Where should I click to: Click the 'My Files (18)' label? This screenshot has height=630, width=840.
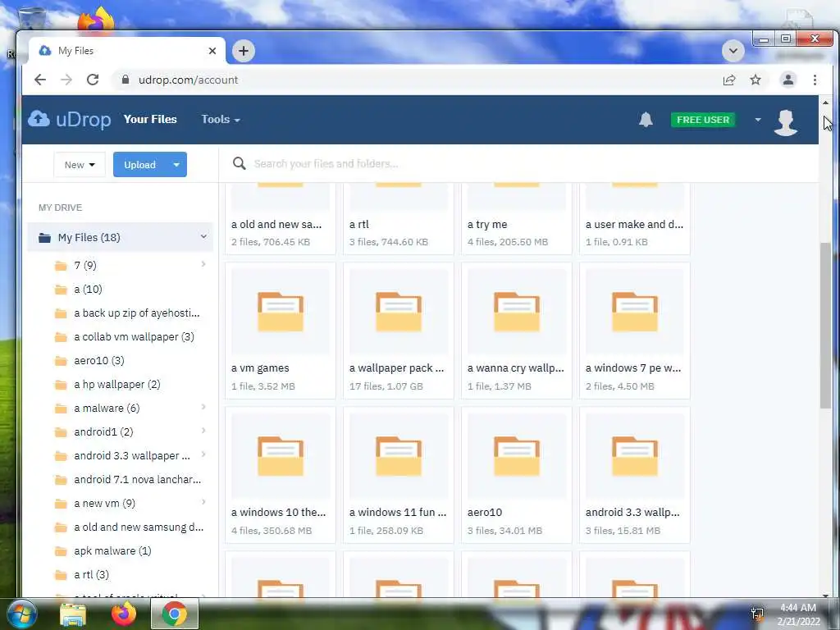(x=89, y=237)
